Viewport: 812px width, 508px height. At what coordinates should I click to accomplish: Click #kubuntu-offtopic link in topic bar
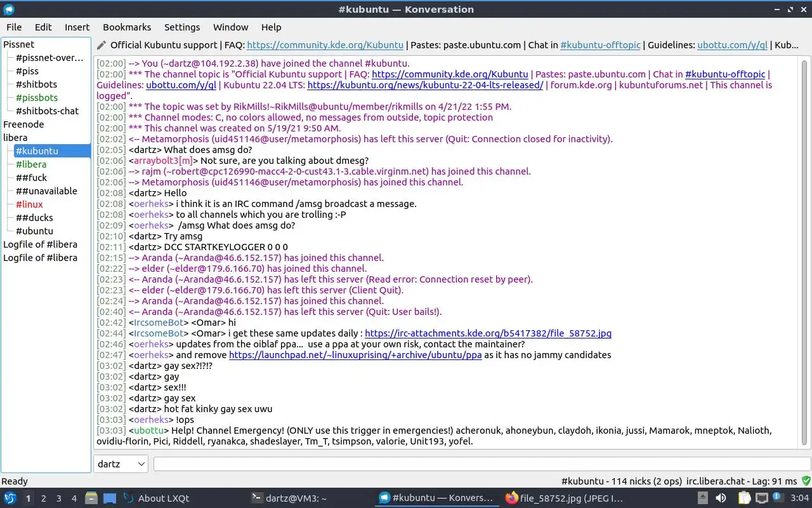600,45
